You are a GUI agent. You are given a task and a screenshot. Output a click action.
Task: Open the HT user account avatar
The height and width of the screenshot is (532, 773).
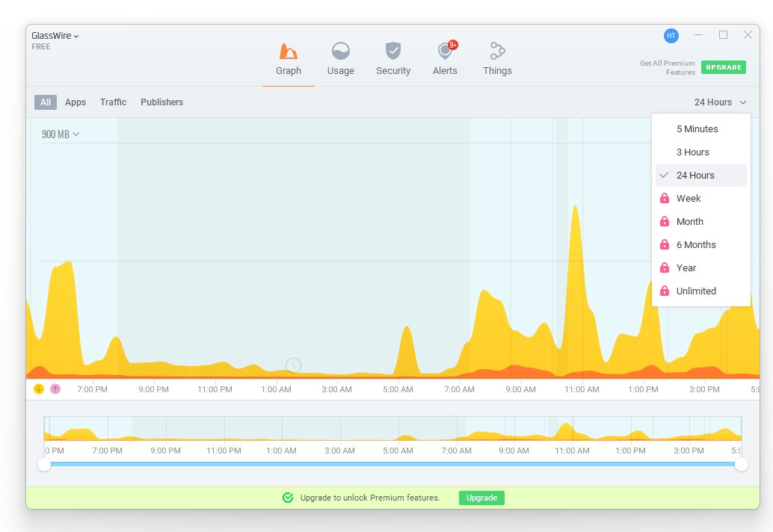point(671,35)
